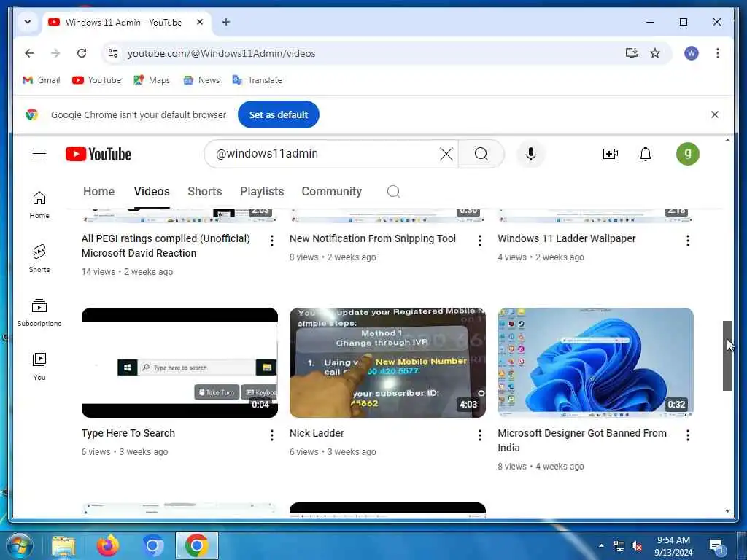Play Microsoft Designer Got Banned thumbnail
The width and height of the screenshot is (747, 560).
pyautogui.click(x=595, y=363)
